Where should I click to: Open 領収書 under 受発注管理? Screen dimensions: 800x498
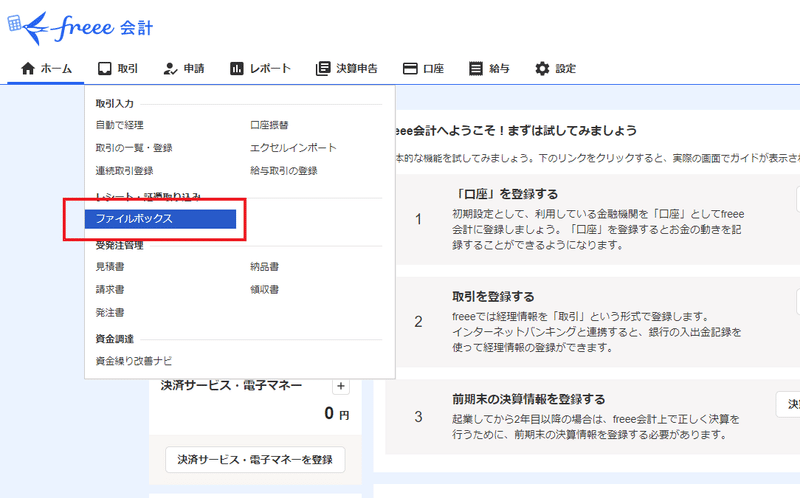click(264, 290)
